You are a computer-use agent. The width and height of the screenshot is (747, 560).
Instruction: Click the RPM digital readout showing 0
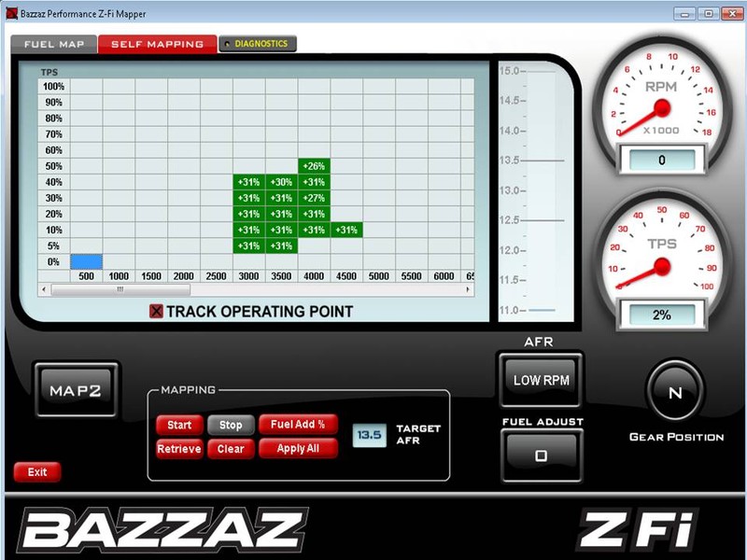tap(661, 160)
